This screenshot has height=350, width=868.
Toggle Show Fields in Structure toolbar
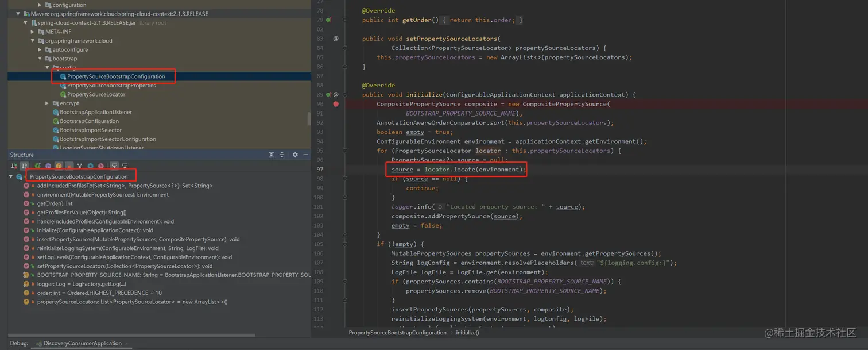pyautogui.click(x=59, y=166)
